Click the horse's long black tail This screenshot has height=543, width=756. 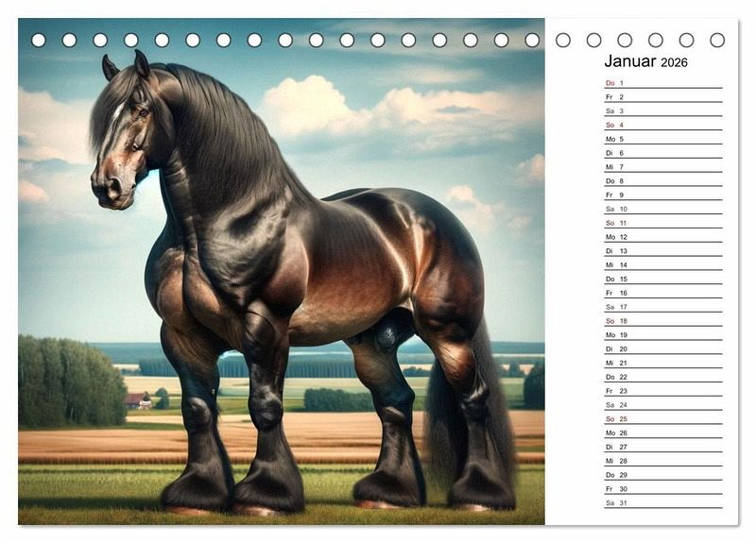[472, 416]
